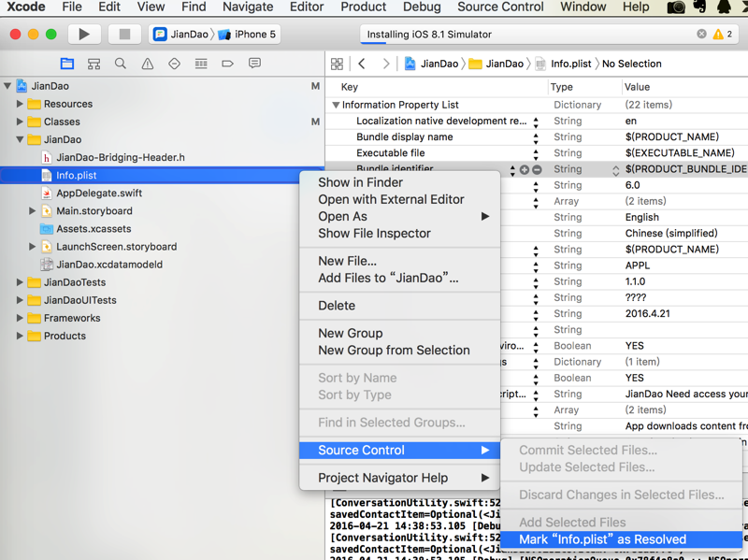The height and width of the screenshot is (560, 748).
Task: Expand the Resources folder
Action: (x=20, y=104)
